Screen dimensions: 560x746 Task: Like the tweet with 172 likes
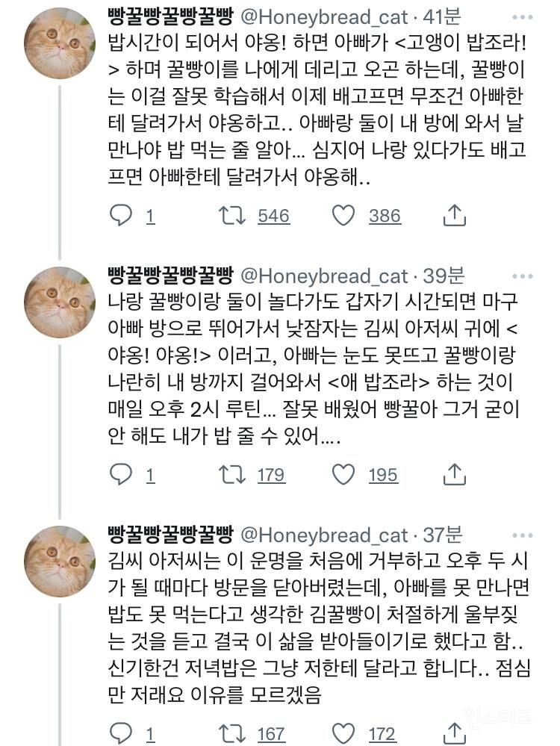pos(343,733)
